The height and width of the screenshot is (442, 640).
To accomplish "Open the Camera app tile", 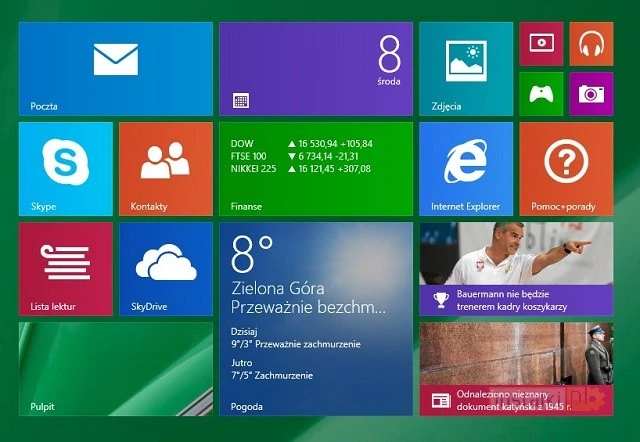I will (x=591, y=94).
